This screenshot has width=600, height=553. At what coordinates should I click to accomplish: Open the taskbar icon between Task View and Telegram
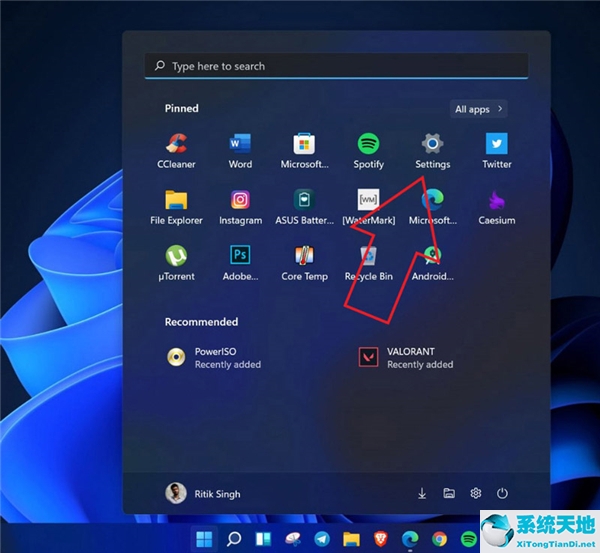(x=293, y=539)
